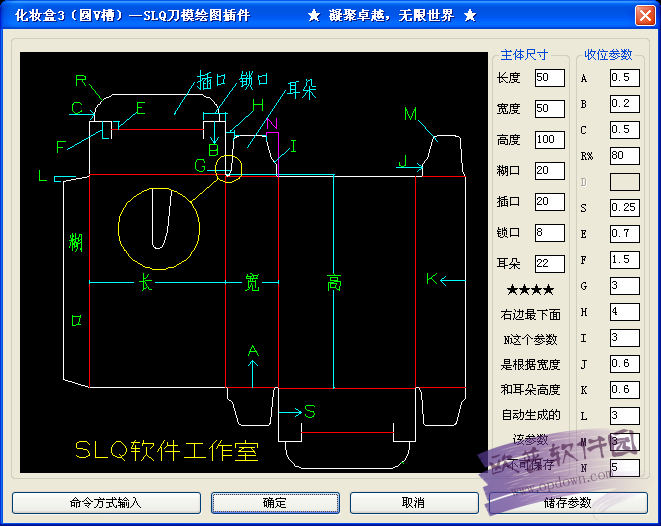Click the ★★★★ note heading

[x=530, y=290]
